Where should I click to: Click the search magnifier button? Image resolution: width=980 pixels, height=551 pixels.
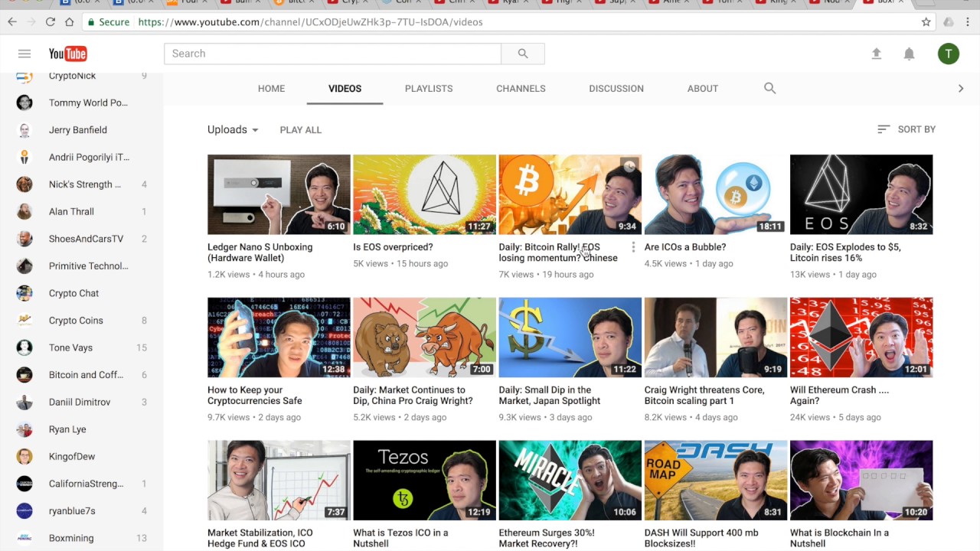coord(523,54)
